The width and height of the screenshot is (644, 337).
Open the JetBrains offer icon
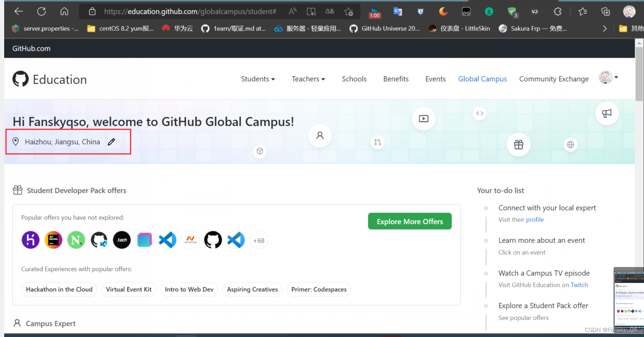(53, 240)
